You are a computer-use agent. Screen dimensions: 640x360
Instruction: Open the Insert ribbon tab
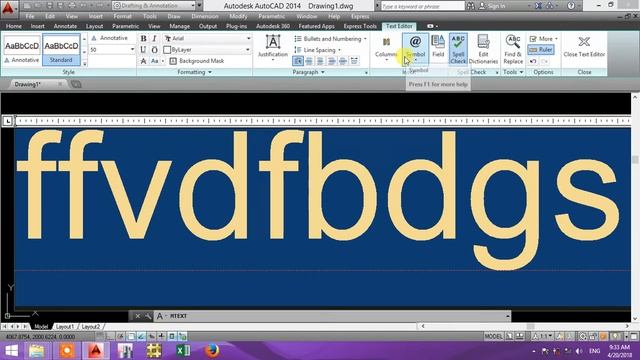coord(38,26)
